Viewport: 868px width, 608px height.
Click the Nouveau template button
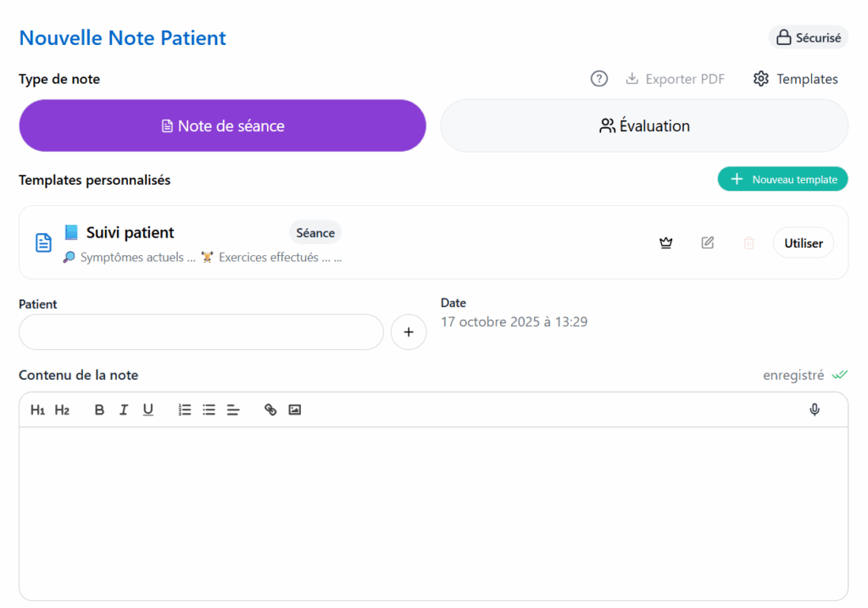coord(782,179)
